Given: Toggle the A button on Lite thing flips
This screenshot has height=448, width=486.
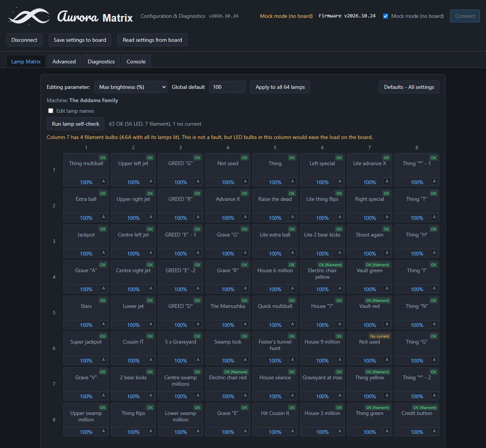Looking at the screenshot, I should 340,217.
